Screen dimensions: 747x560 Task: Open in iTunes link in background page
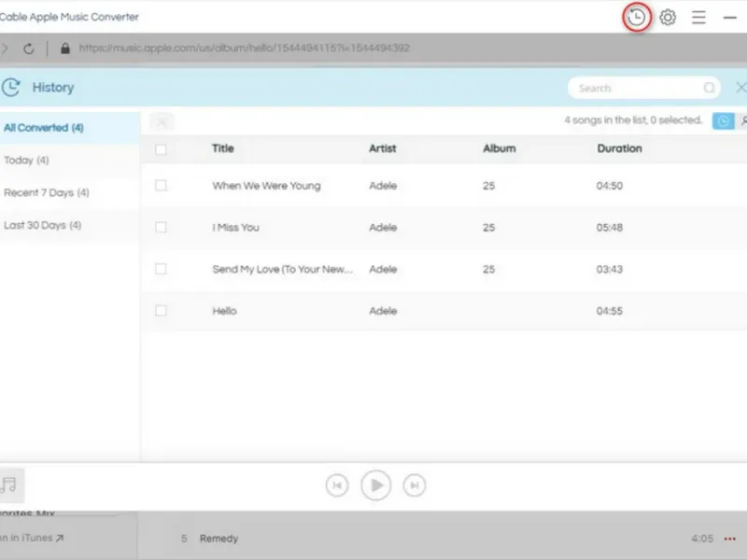point(32,539)
